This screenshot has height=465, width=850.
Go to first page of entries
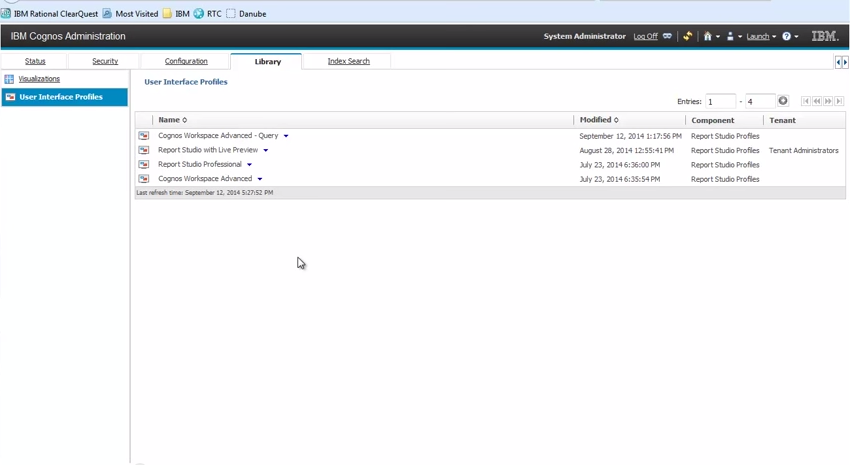coord(806,101)
